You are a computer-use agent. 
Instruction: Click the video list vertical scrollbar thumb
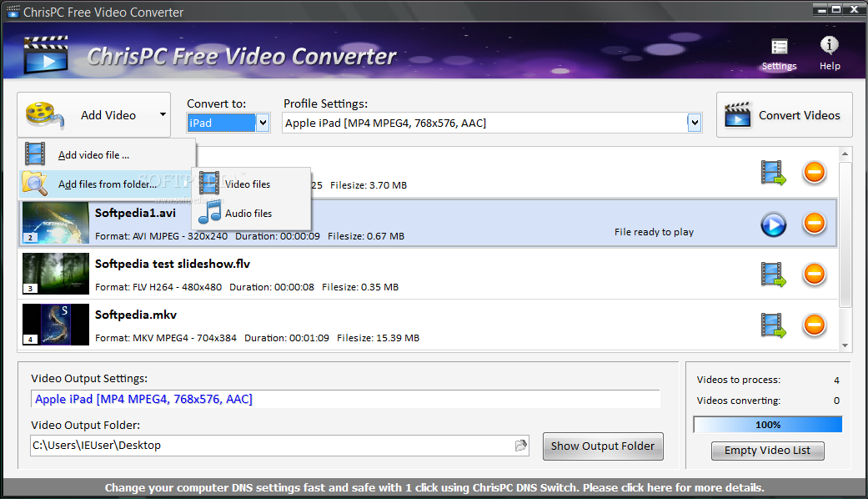(x=845, y=234)
